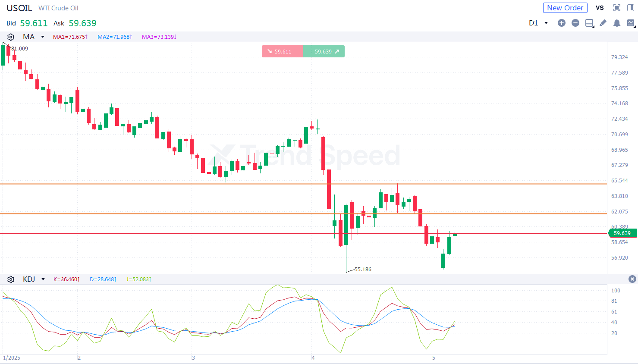Open the panel split layout icon
This screenshot has width=638, height=364.
589,23
